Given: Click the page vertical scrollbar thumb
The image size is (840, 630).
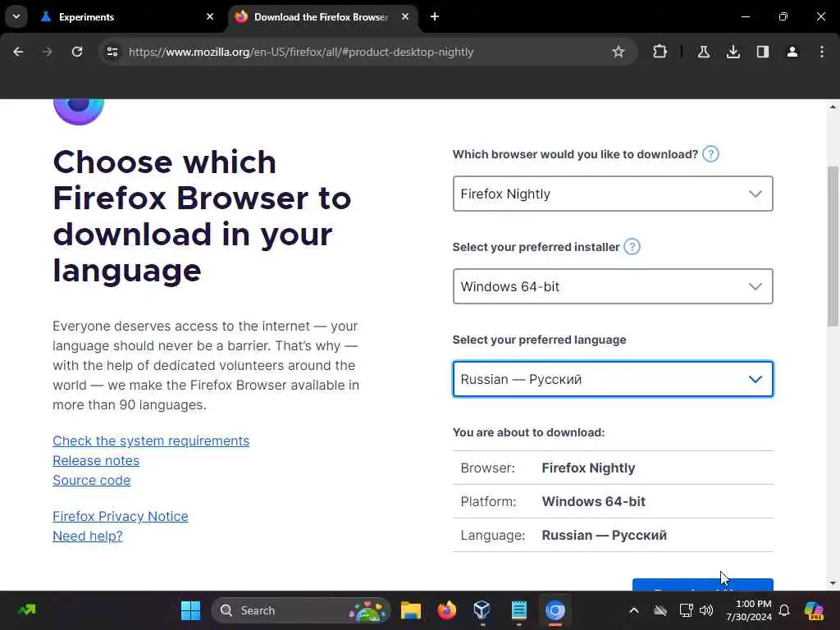Looking at the screenshot, I should 833,246.
